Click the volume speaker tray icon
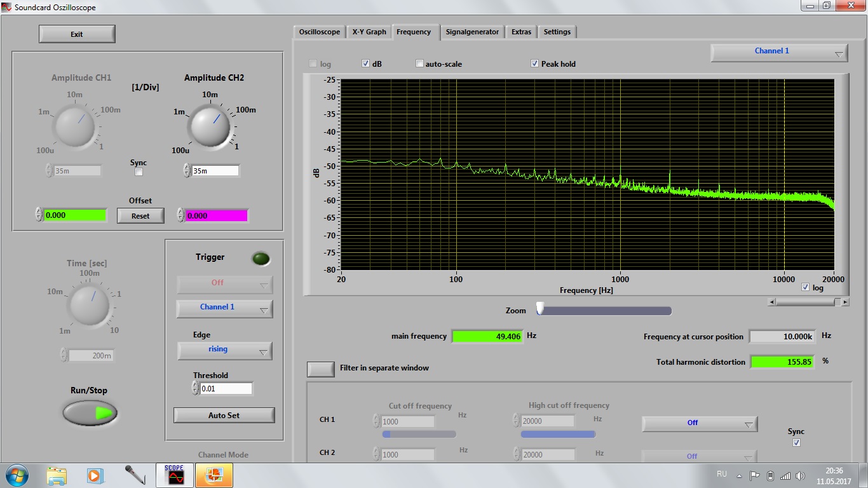 click(801, 475)
